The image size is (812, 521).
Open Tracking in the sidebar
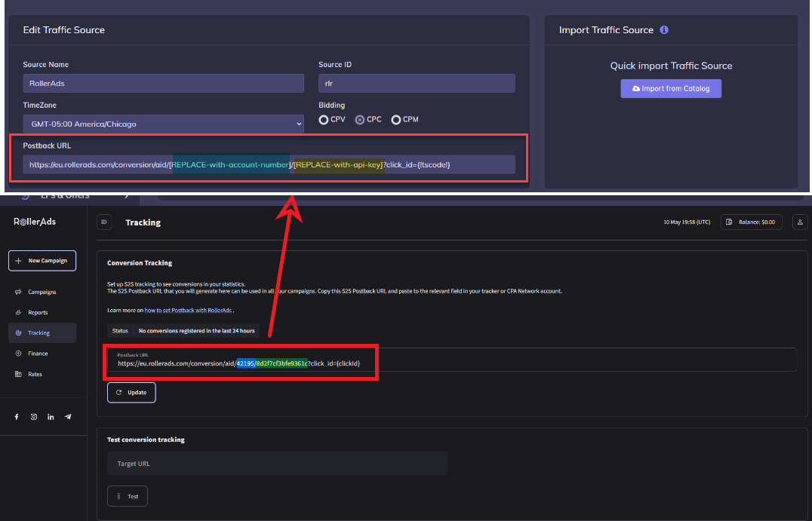[42, 333]
